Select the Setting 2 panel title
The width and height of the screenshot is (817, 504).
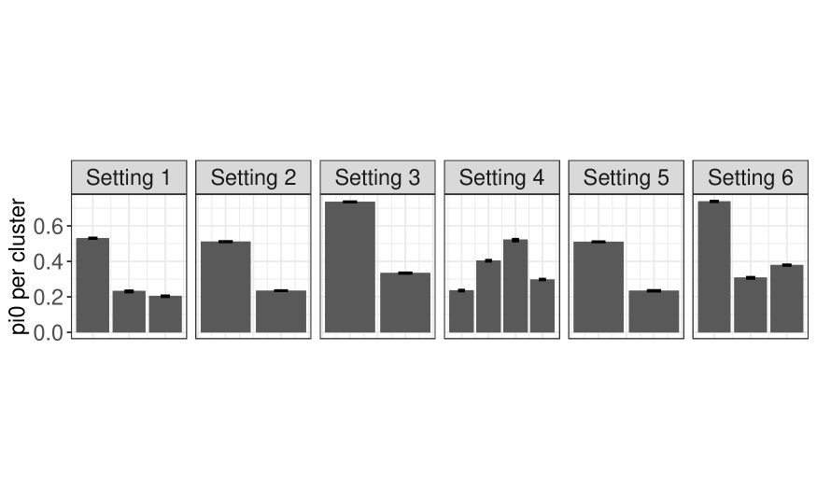click(x=253, y=177)
